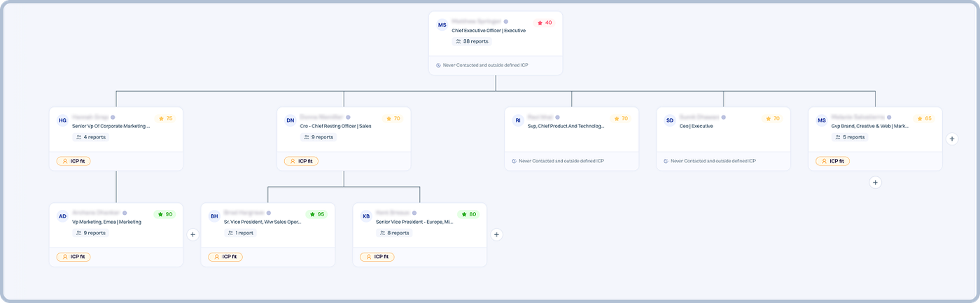The width and height of the screenshot is (980, 303).
Task: Click the green star score 80 badge
Action: tap(468, 215)
